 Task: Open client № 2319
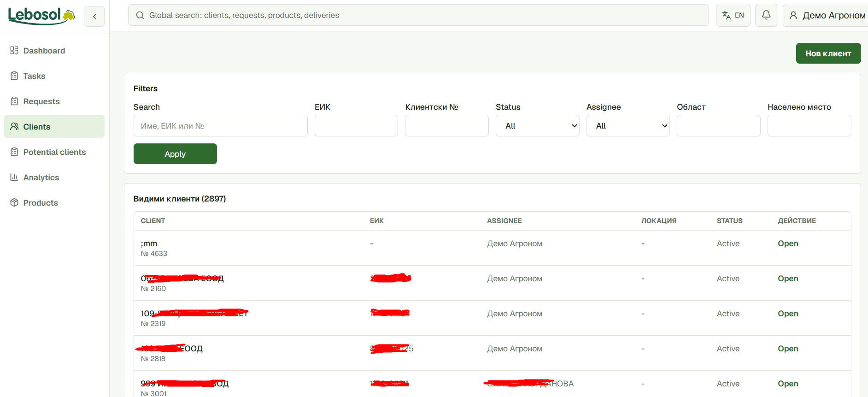[x=788, y=314]
